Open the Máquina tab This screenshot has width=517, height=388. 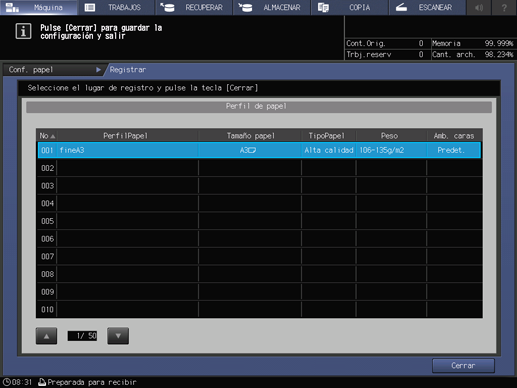tap(39, 7)
